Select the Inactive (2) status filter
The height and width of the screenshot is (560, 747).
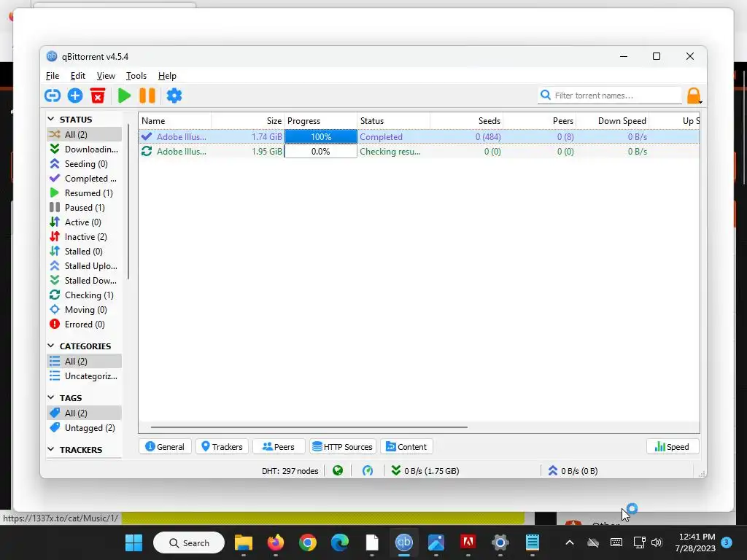pos(85,237)
